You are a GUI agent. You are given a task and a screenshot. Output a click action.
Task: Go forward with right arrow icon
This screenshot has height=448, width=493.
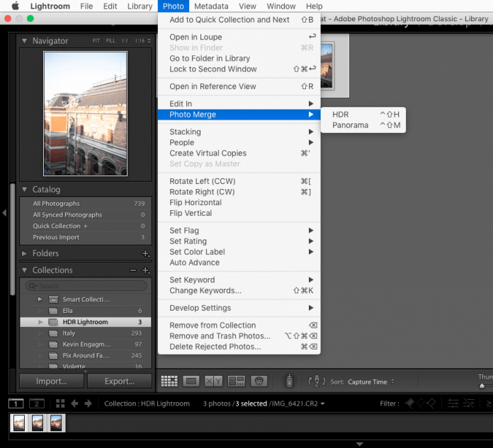[x=89, y=403]
